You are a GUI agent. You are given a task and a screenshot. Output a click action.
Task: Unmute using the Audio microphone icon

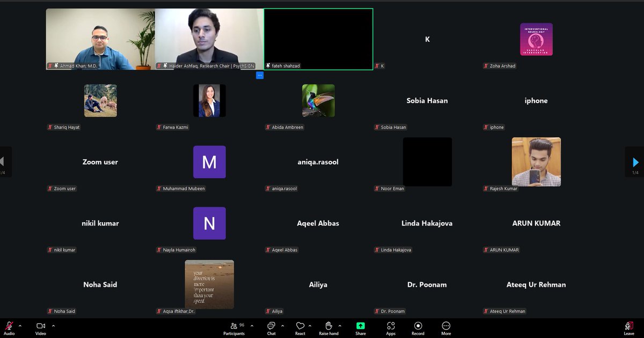[x=9, y=326]
